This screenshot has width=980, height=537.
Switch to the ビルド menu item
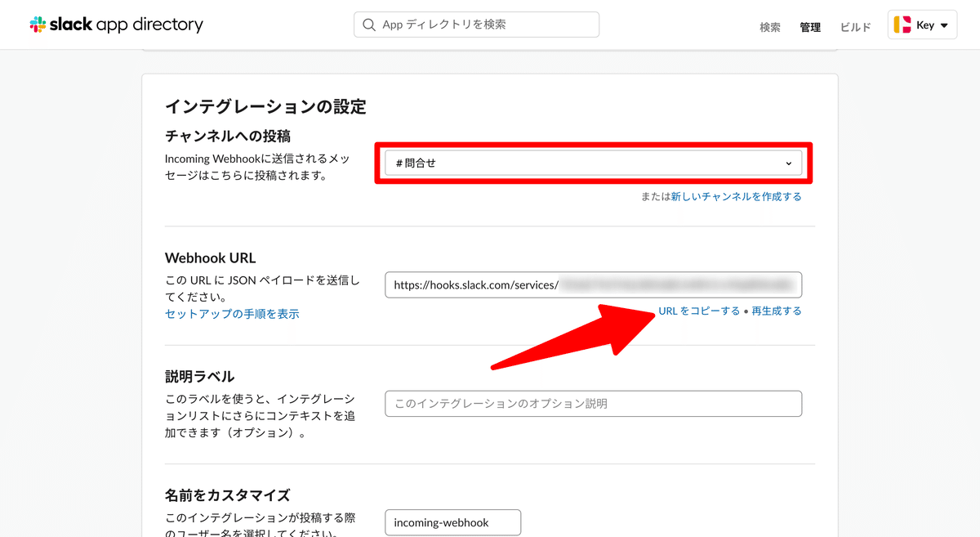(854, 26)
